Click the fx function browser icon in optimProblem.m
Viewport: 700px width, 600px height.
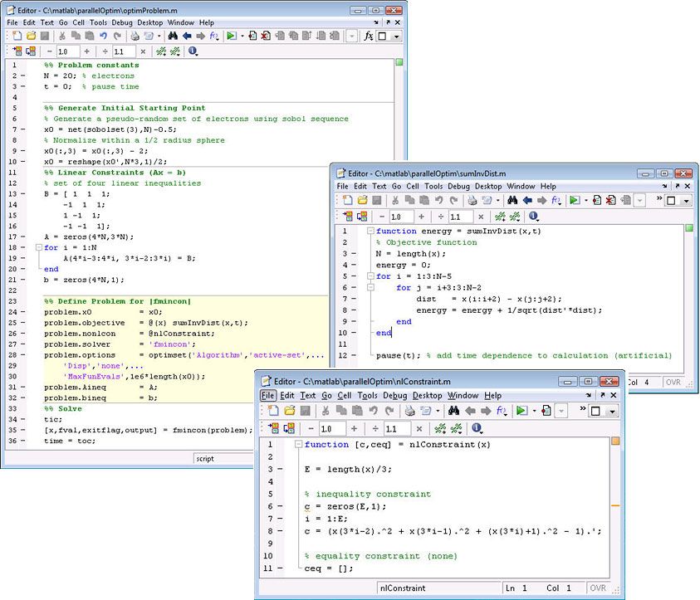(368, 37)
